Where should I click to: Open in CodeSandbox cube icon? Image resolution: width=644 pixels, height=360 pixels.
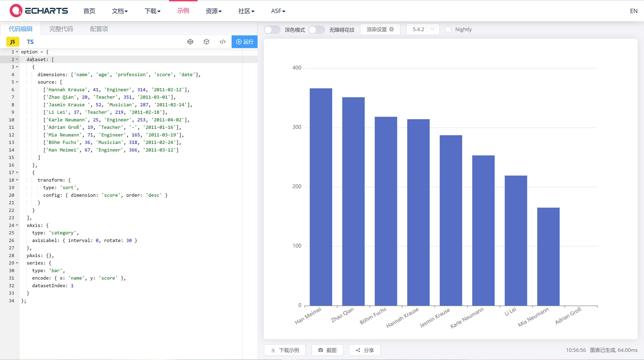(206, 42)
